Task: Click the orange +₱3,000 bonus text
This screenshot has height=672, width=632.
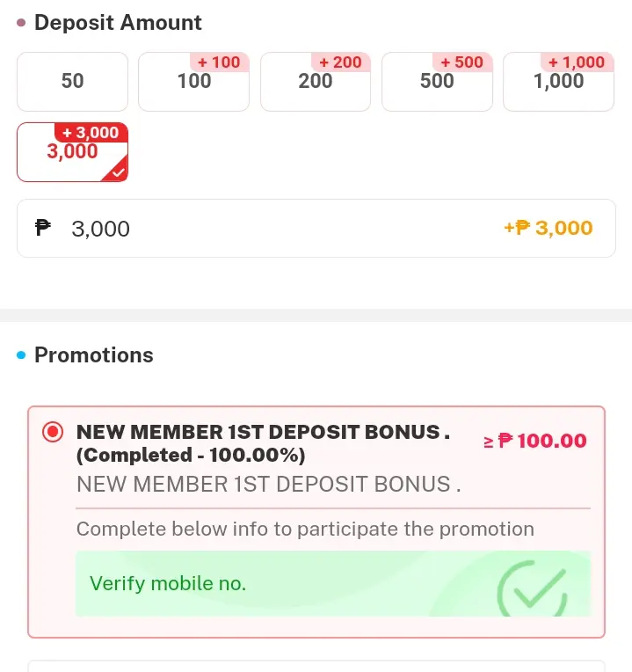Action: click(548, 228)
